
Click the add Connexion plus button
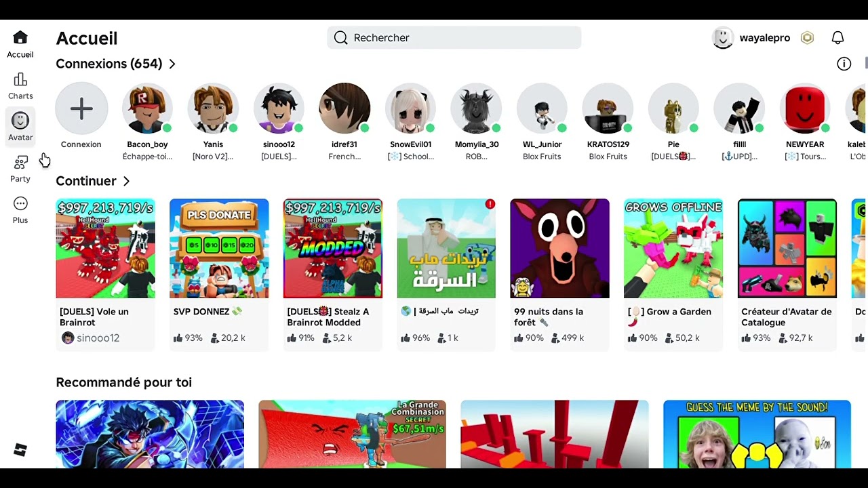(81, 108)
